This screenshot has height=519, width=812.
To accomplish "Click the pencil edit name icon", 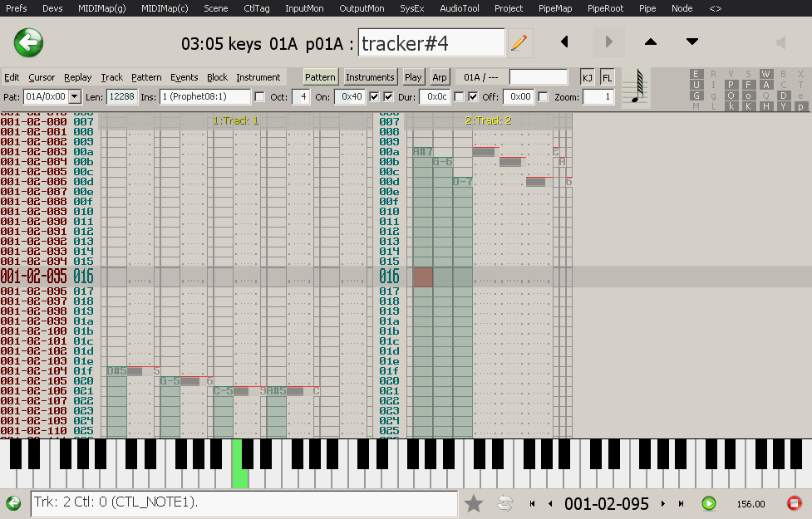I will [x=519, y=42].
